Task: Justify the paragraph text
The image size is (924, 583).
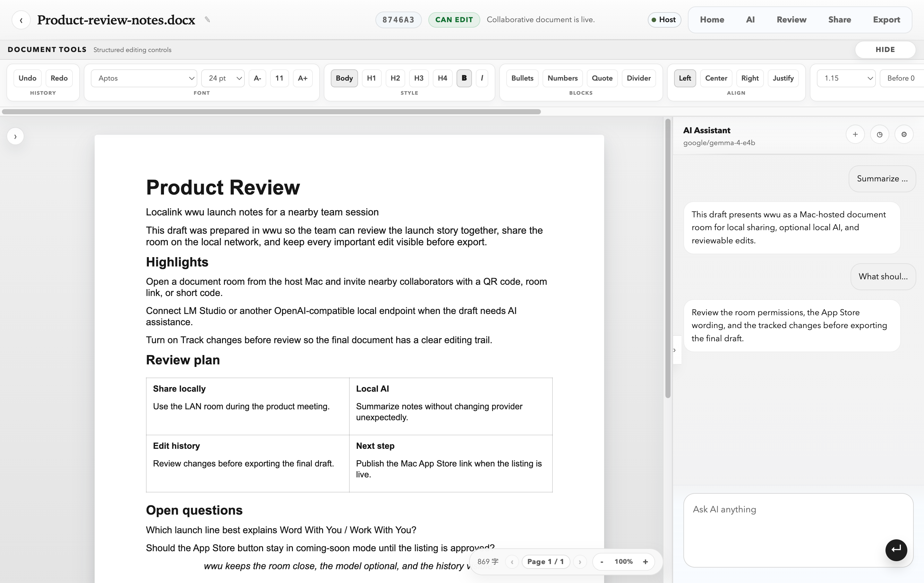Action: (783, 78)
